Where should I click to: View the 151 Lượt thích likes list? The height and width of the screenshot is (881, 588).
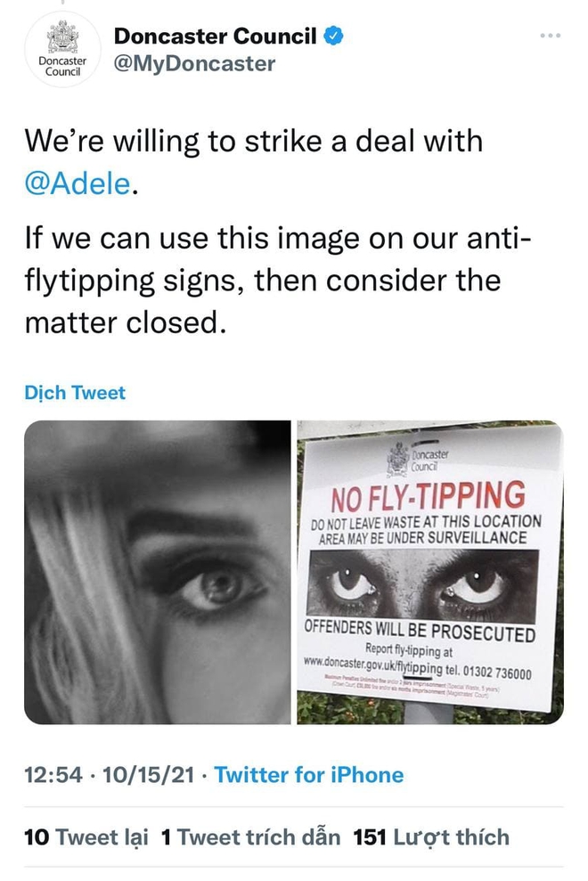pyautogui.click(x=431, y=837)
